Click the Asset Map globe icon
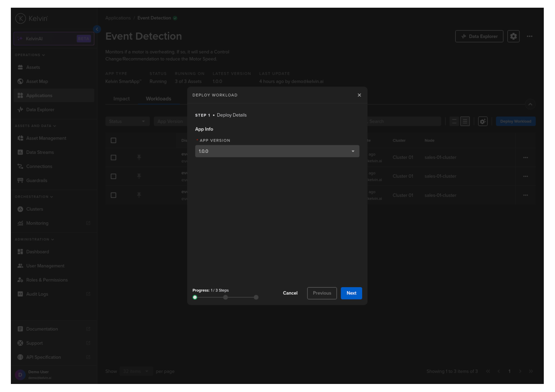This screenshot has height=392, width=555. (x=20, y=82)
